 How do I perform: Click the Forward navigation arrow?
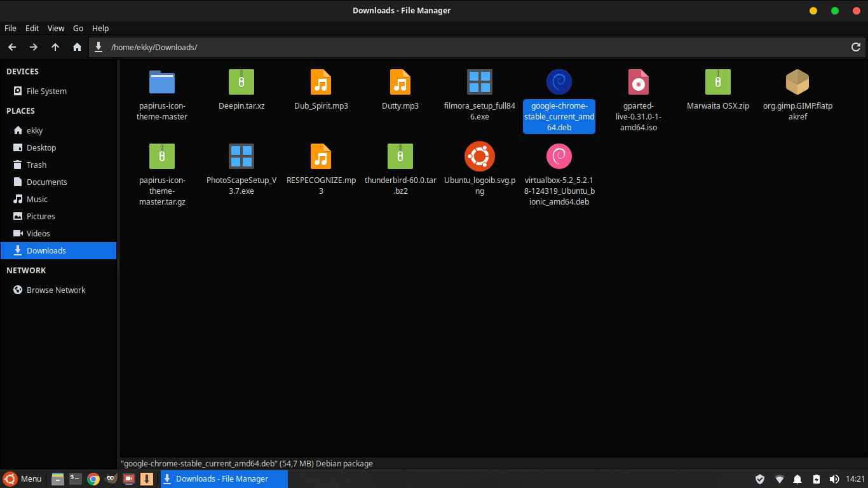pyautogui.click(x=34, y=47)
